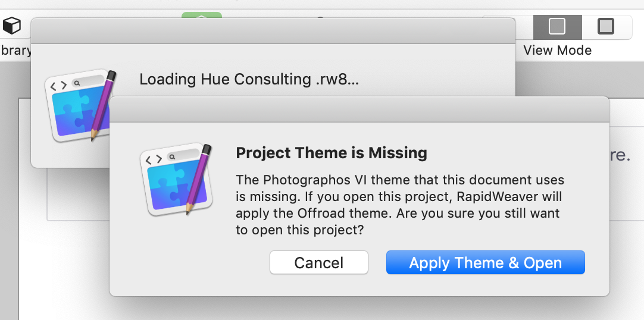
Task: Click the Project Theme is Missing heading
Action: coord(332,153)
